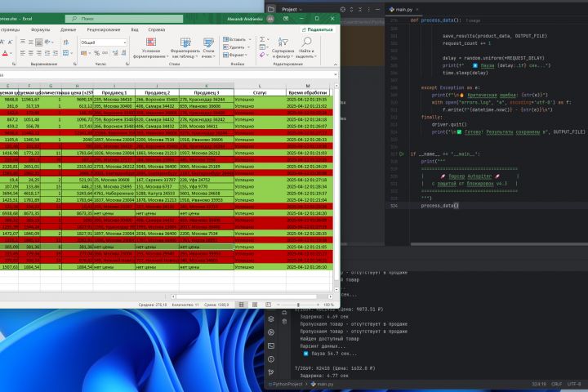The image size is (588, 392).
Task: Click the percent style number format icon
Action: point(96,53)
